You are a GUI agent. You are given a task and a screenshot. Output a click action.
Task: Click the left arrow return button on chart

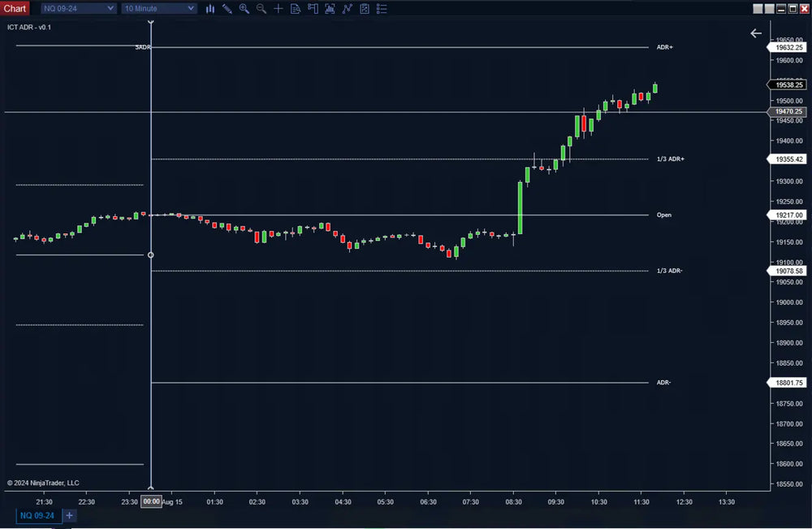pyautogui.click(x=756, y=33)
